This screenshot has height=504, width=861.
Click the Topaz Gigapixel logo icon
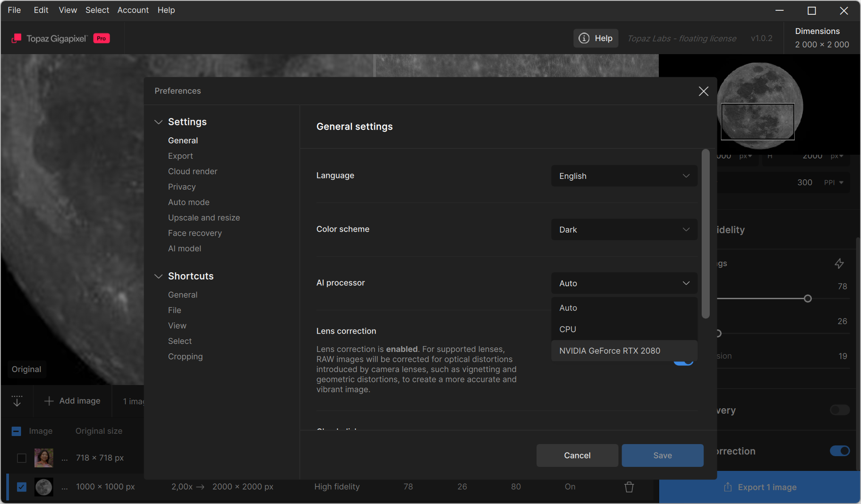click(x=17, y=38)
